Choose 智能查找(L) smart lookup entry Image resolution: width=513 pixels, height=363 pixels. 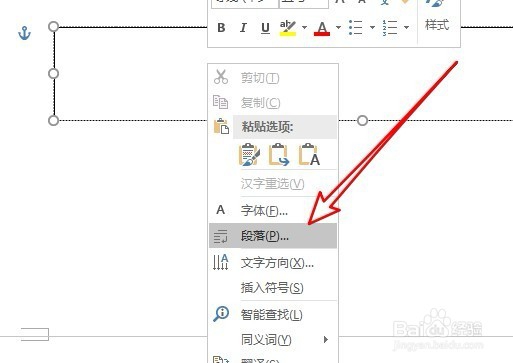273,314
